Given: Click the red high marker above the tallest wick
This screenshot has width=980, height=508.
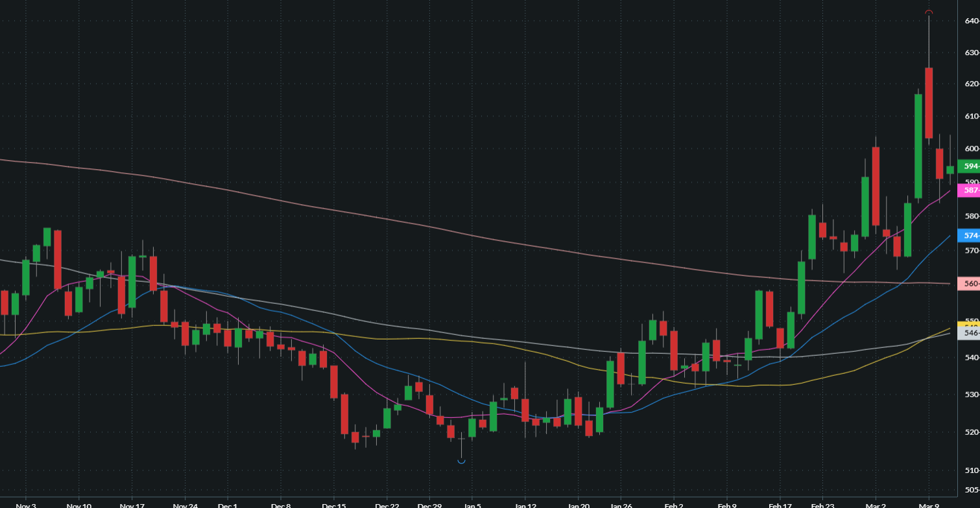Looking at the screenshot, I should click(929, 12).
